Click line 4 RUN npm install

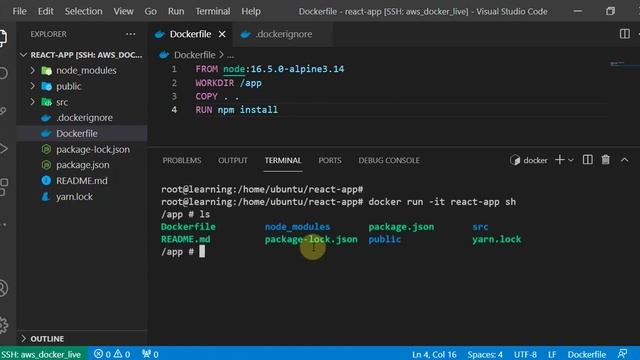tap(237, 110)
